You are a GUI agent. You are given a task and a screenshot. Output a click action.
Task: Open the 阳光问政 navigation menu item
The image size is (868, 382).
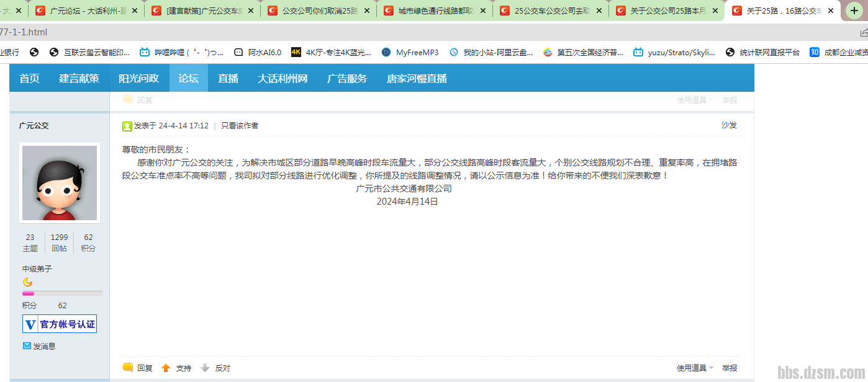tap(138, 78)
